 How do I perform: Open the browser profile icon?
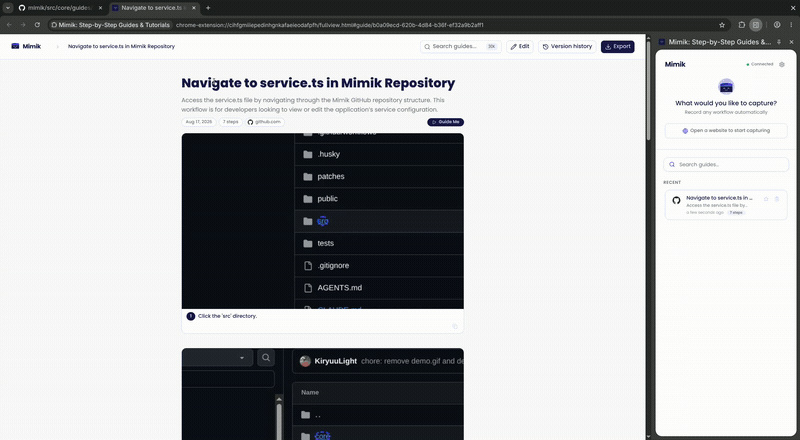777,25
